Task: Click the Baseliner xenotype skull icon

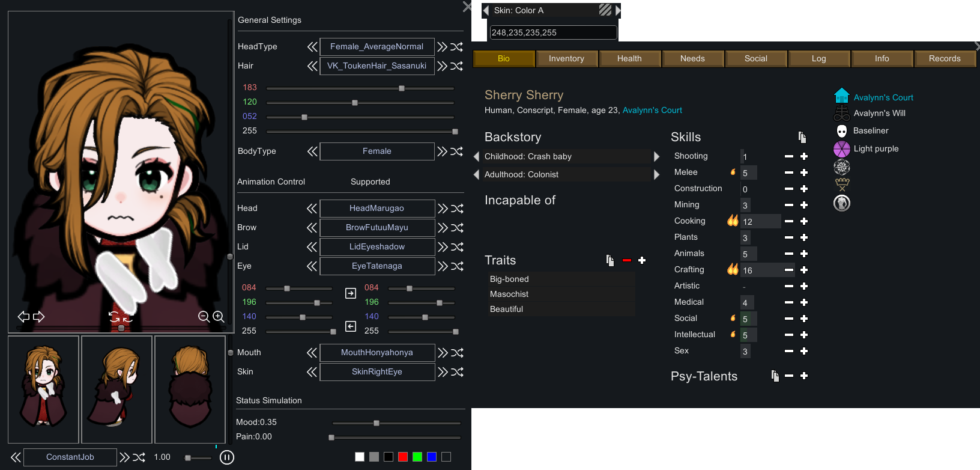Action: click(x=842, y=131)
